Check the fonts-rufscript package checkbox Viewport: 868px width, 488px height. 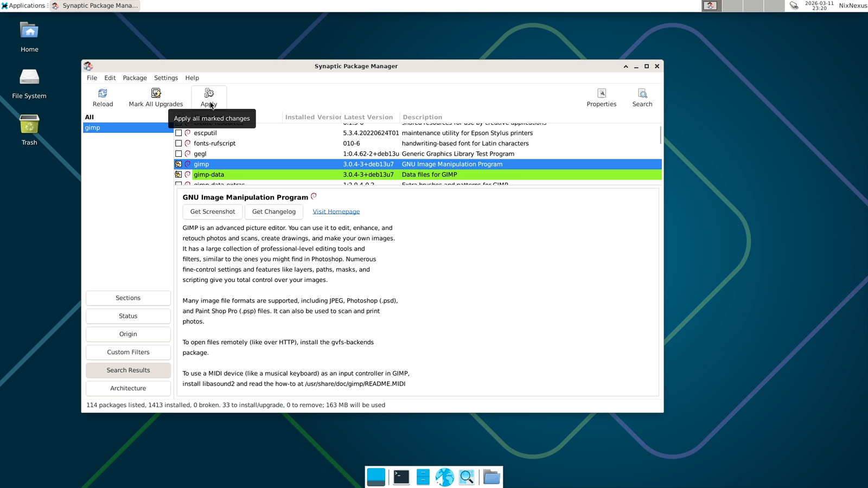click(x=179, y=143)
